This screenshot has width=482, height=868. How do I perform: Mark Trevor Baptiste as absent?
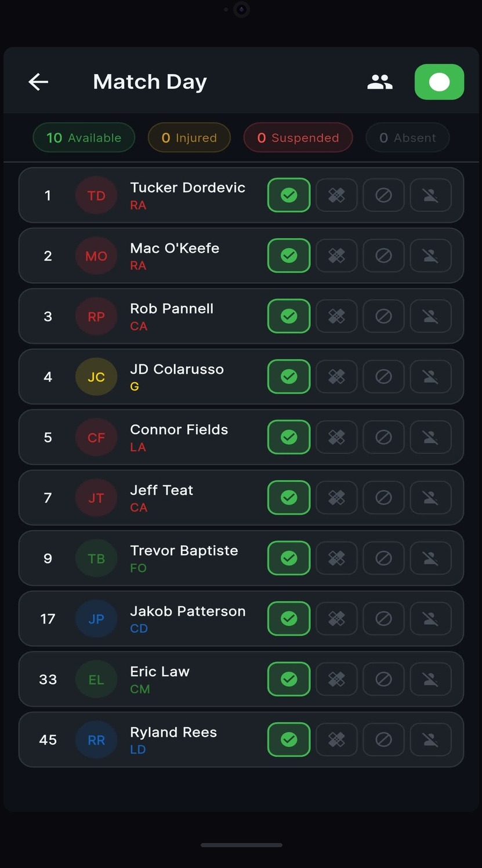(x=430, y=558)
